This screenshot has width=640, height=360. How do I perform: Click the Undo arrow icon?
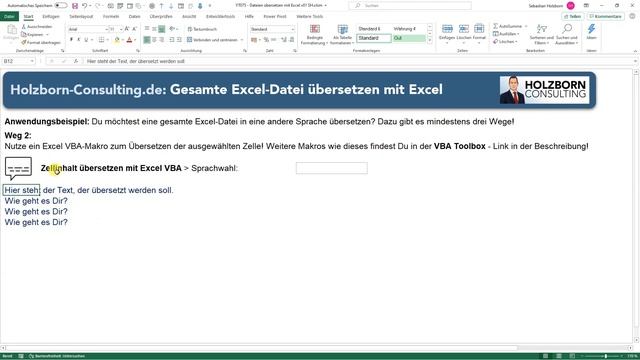[x=84, y=6]
